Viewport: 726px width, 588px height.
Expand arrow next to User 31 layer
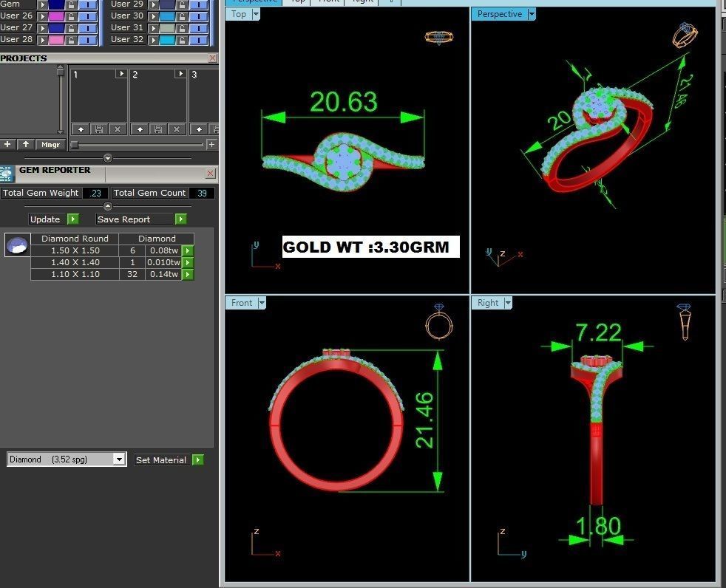coord(153,28)
